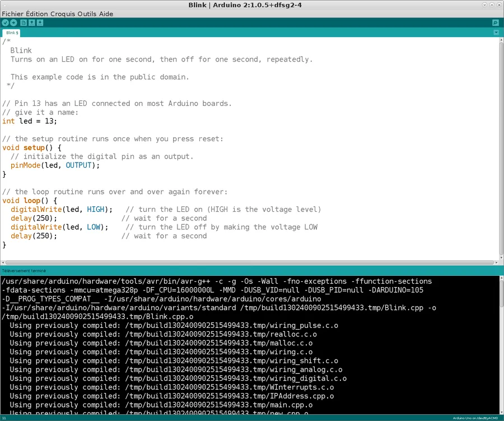Image resolution: width=504 pixels, height=421 pixels.
Task: Click the Upload (right arrow) toolbar button
Action: coord(13,22)
